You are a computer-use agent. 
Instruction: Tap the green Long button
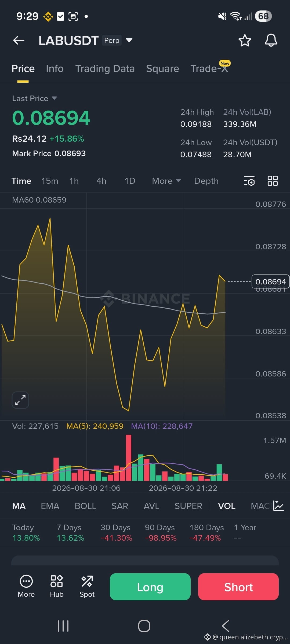[150, 587]
